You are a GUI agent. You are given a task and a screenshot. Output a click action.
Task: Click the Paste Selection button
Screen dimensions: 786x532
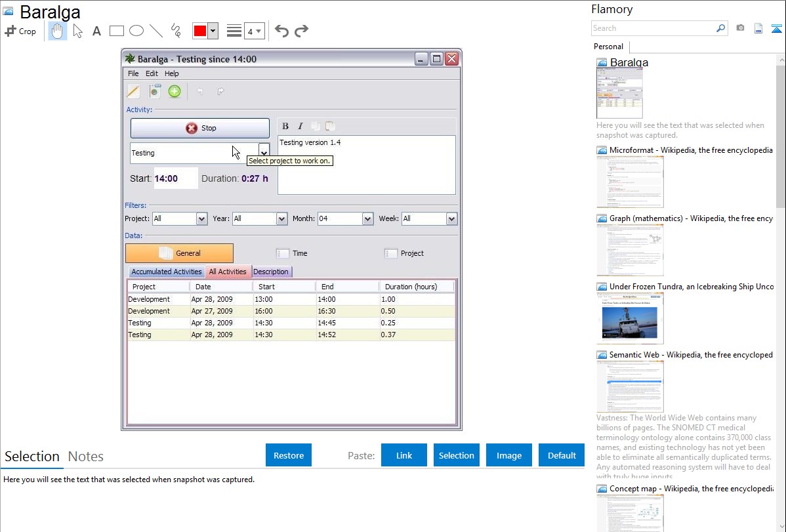[x=456, y=455]
